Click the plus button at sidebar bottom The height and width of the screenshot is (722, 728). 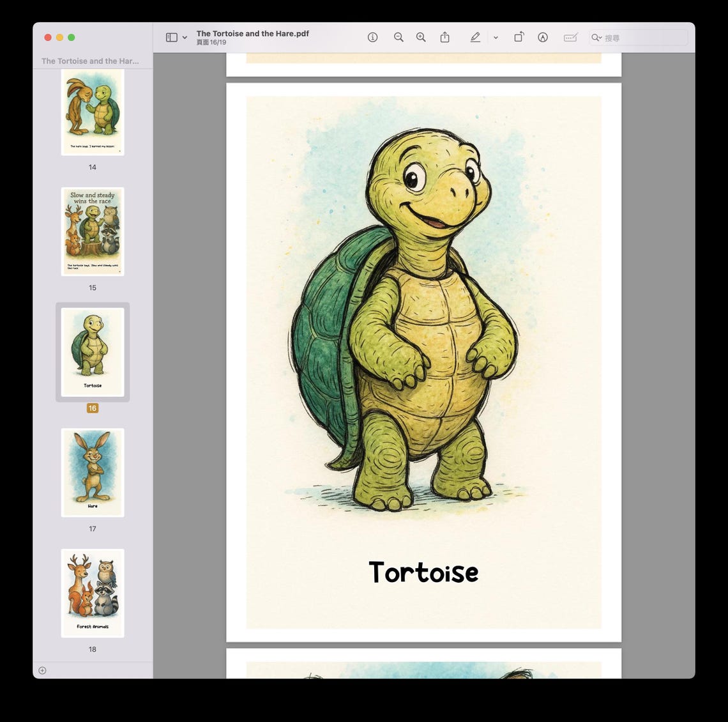click(x=42, y=670)
